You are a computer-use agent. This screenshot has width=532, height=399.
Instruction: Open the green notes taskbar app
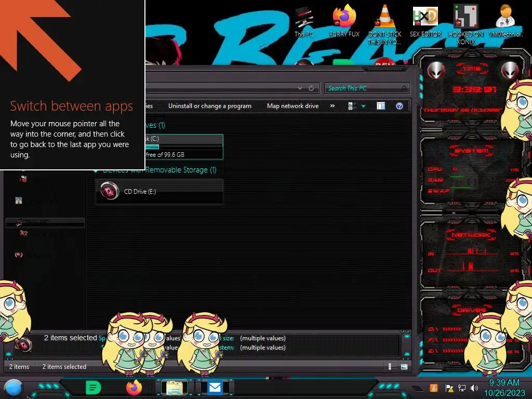[94, 388]
